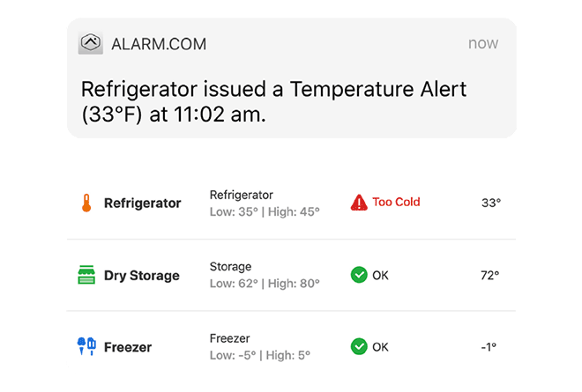Click the red Too Cold warning triangle
Viewport: 582px width, 392px height.
(x=359, y=203)
